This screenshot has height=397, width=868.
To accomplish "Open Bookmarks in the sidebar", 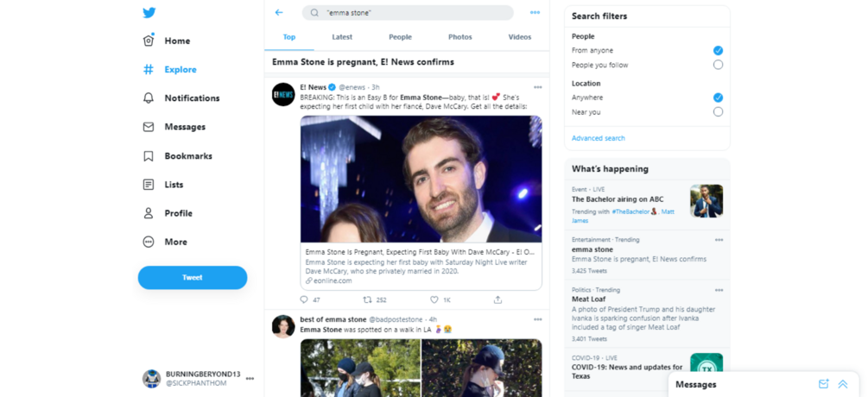I will (177, 156).
